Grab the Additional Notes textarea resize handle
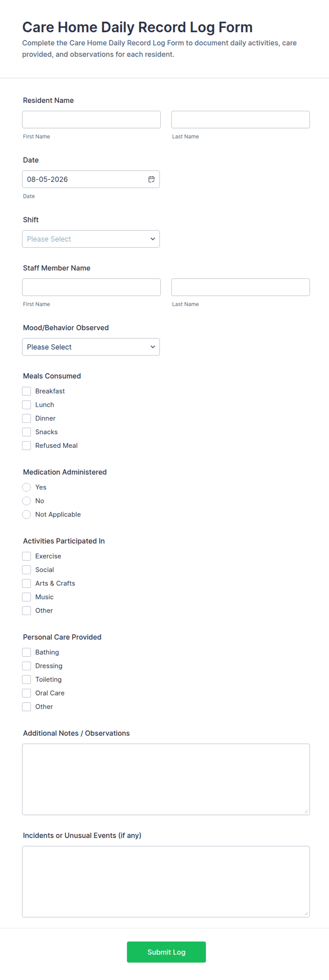The image size is (329, 980). [306, 811]
